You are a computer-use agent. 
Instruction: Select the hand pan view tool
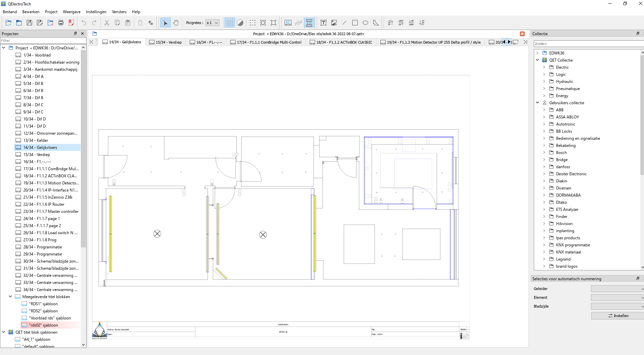(x=176, y=23)
